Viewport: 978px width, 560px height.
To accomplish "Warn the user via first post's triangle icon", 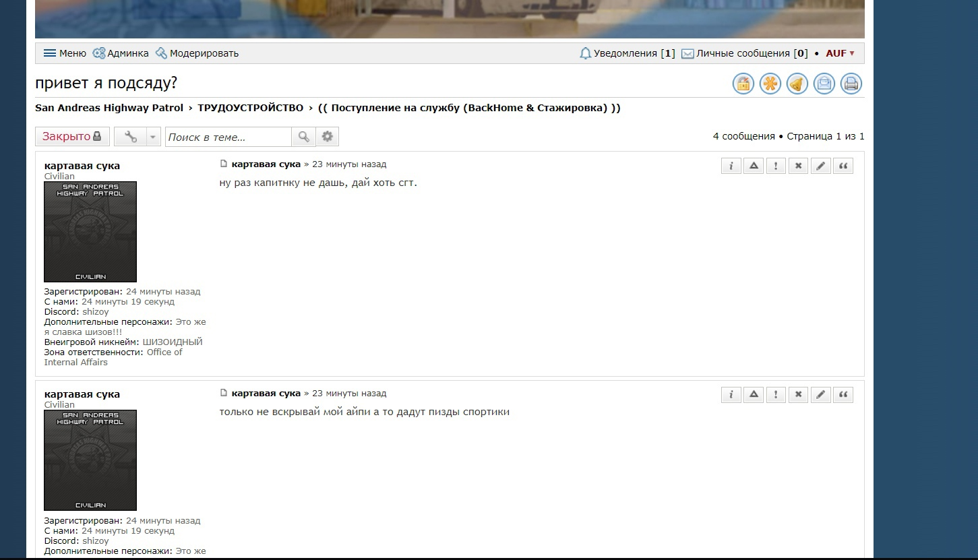I will [754, 166].
